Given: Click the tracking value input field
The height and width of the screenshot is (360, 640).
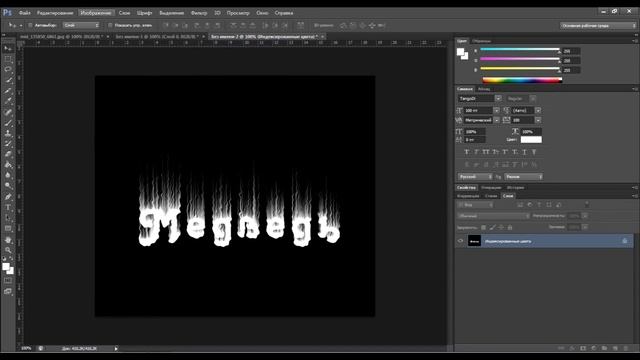Looking at the screenshot, I should [523, 120].
